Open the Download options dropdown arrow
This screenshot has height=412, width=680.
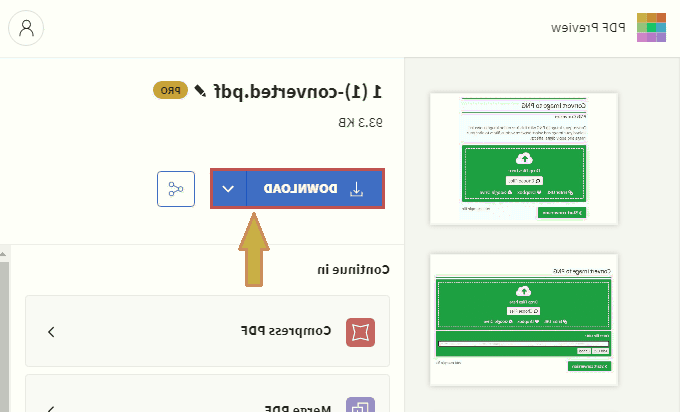pyautogui.click(x=228, y=189)
